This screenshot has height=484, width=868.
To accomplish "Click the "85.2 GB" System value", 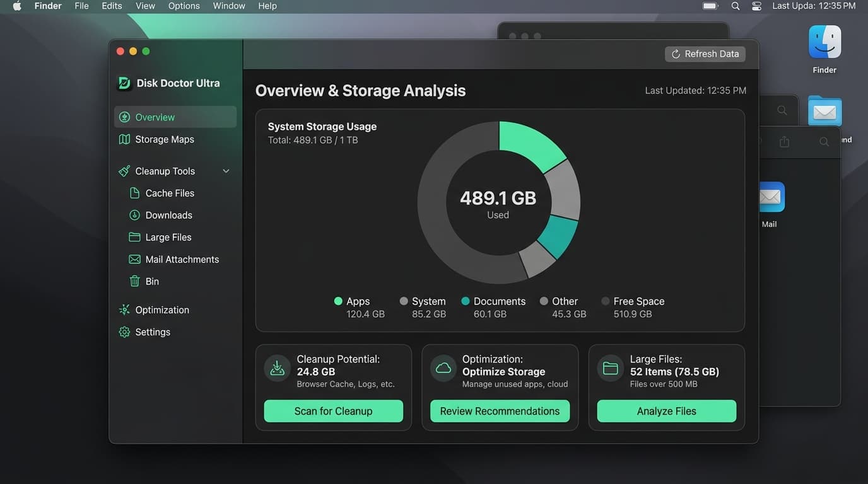I will [429, 314].
